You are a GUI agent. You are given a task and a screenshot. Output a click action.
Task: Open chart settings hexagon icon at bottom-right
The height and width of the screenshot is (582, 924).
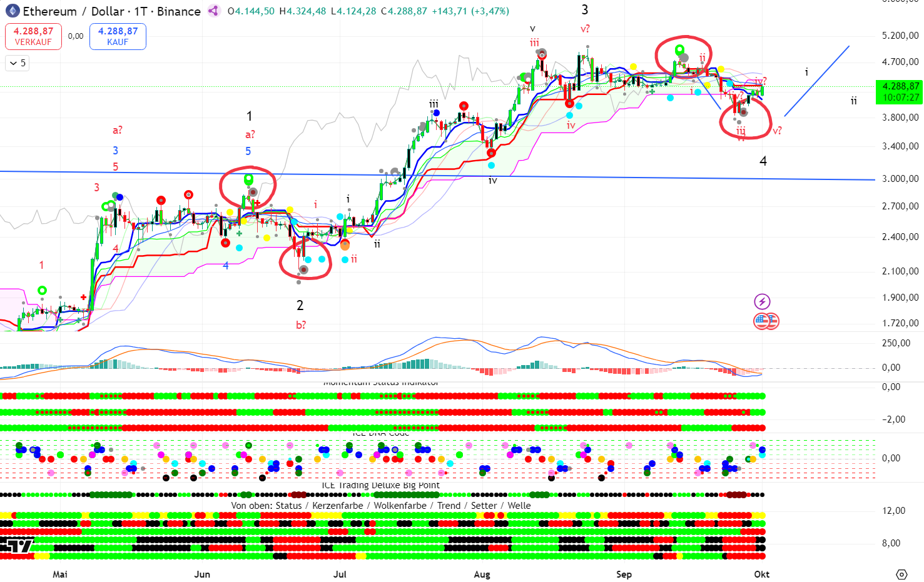click(901, 574)
